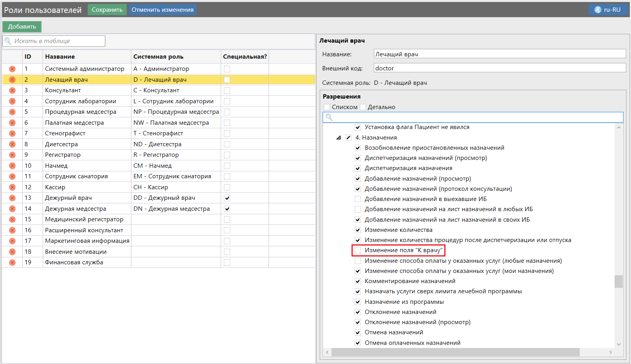Screen dimensions: 631x364
Task: Select the Сотрудник лаборатории role row
Action: [81, 101]
